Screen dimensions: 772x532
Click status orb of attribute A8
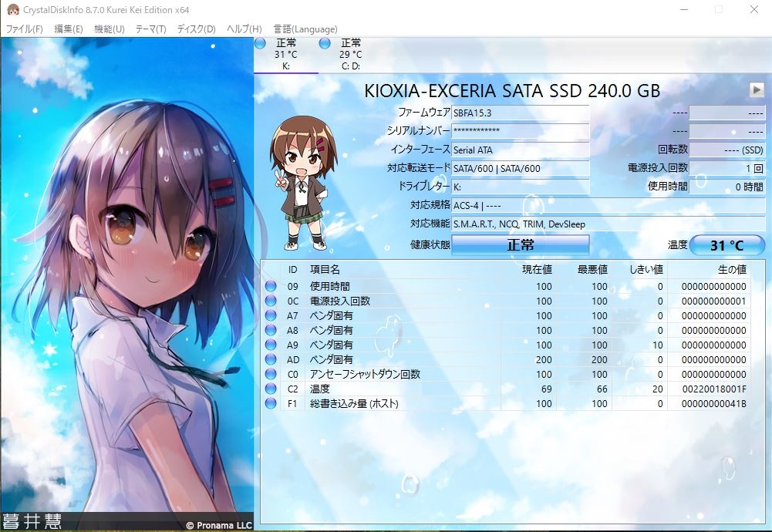pyautogui.click(x=270, y=330)
